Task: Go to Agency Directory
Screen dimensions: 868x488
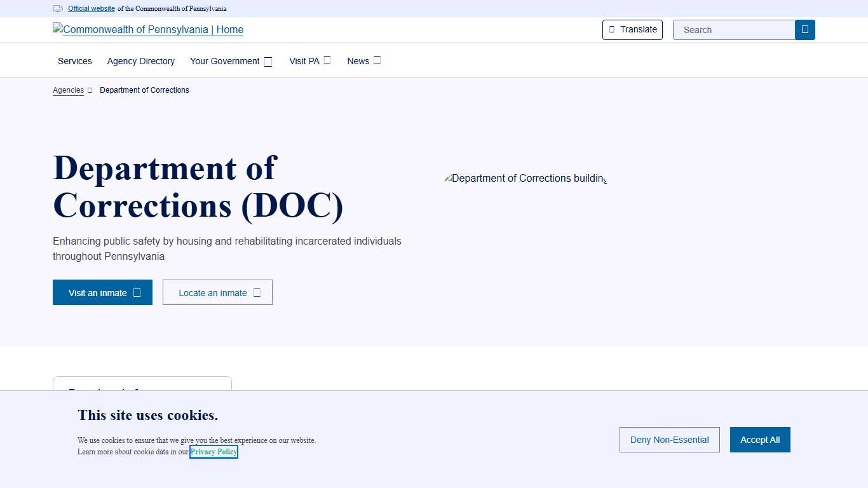Action: coord(141,61)
